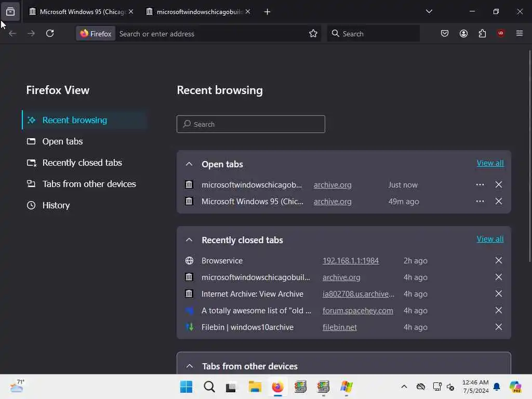Click View all link for Recently closed tabs
The image size is (532, 399).
[x=490, y=239]
